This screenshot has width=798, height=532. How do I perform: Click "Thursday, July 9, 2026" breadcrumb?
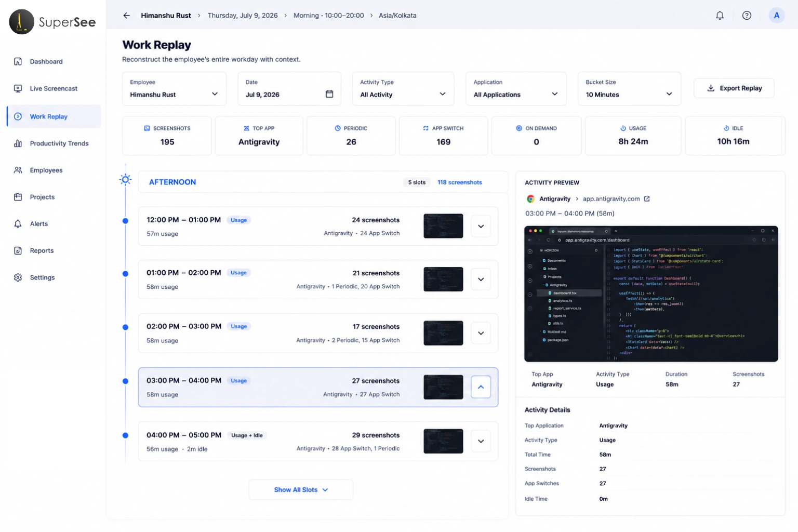click(243, 16)
